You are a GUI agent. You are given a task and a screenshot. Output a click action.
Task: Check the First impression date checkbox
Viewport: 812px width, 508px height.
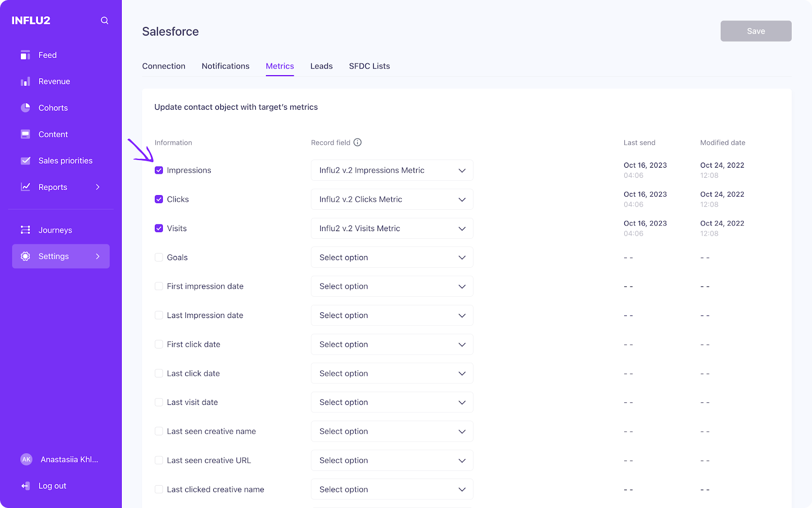159,286
